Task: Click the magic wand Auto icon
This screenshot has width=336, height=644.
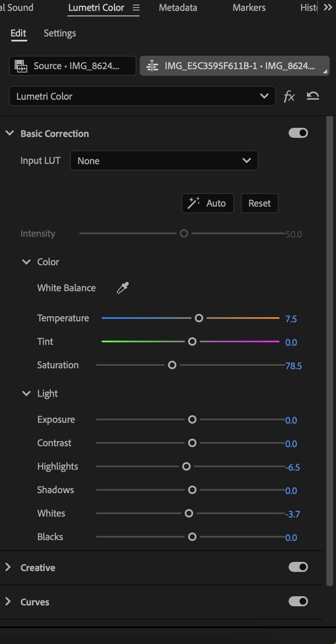Action: (194, 203)
